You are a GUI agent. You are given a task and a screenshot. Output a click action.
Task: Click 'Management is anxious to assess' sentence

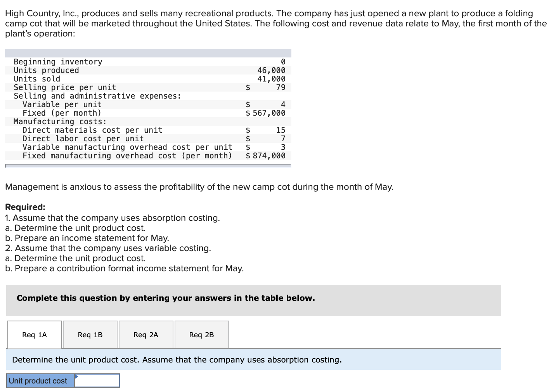click(199, 187)
